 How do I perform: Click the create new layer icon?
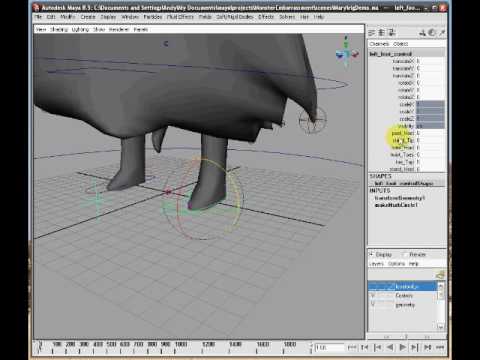click(x=440, y=275)
